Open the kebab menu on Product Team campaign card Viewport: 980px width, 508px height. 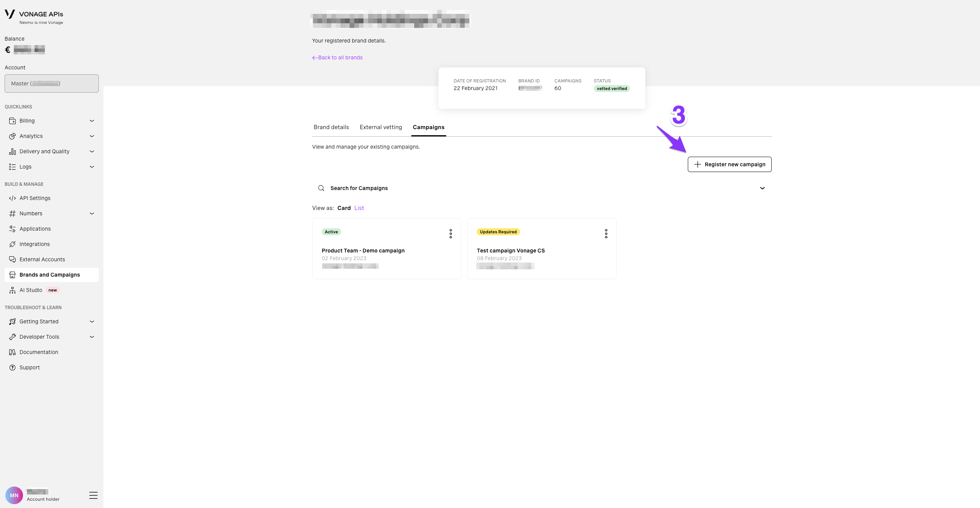[x=450, y=233]
